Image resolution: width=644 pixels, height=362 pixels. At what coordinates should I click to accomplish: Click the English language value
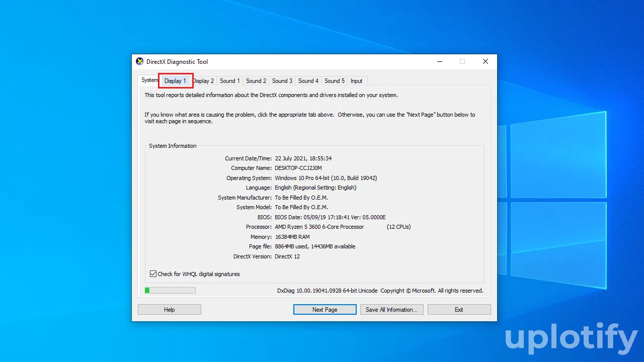315,188
